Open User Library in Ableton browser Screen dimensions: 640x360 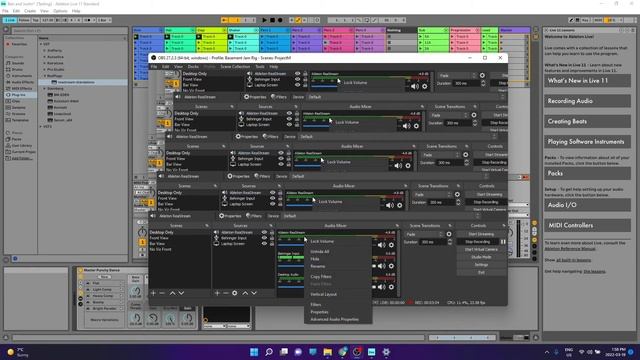(x=19, y=145)
